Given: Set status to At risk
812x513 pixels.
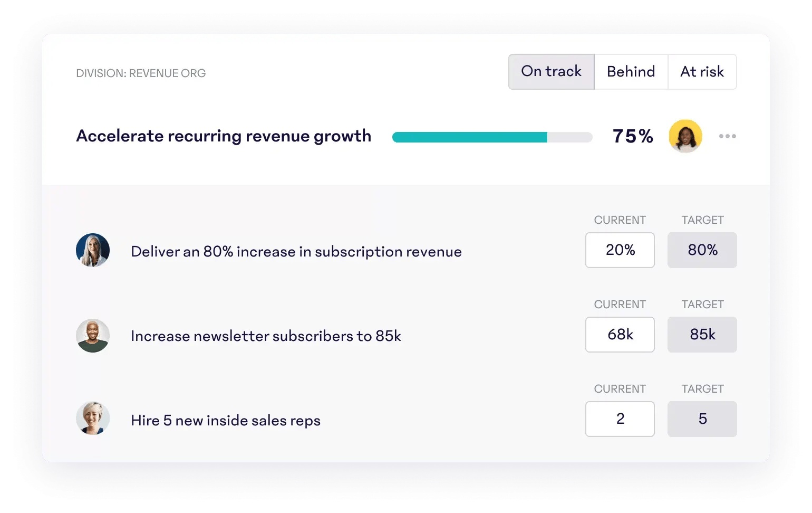Looking at the screenshot, I should point(702,72).
